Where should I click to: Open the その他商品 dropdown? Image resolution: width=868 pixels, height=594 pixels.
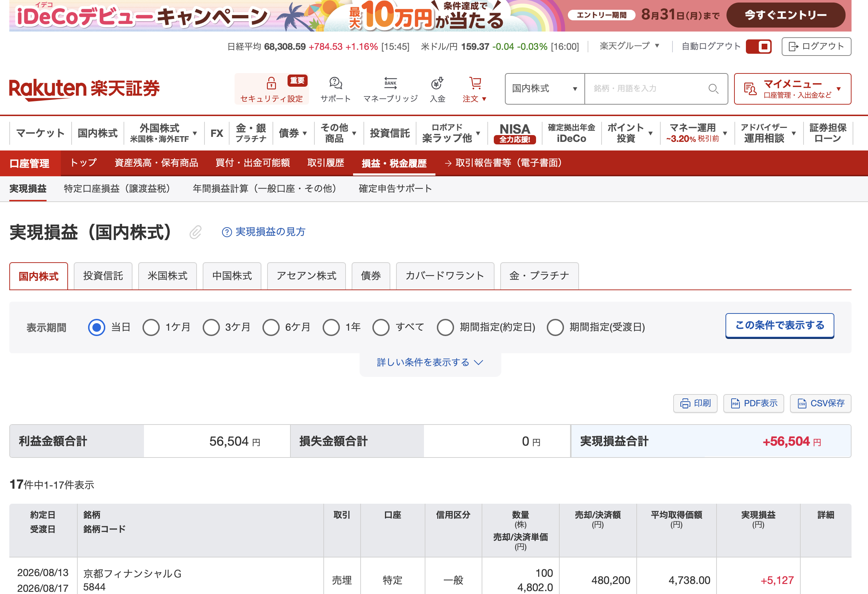[x=338, y=133]
